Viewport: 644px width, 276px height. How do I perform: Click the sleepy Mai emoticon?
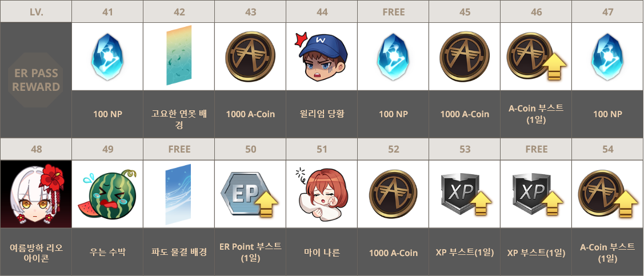(322, 195)
